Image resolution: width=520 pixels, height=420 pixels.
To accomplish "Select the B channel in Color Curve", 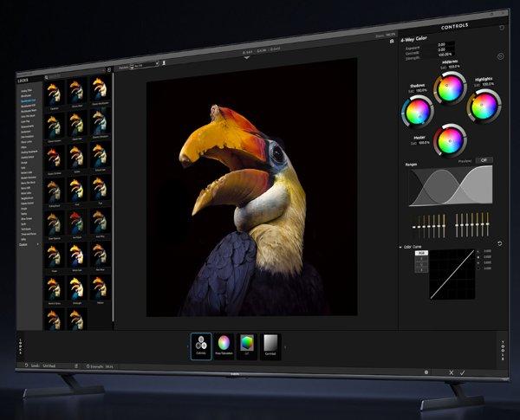I will (421, 269).
